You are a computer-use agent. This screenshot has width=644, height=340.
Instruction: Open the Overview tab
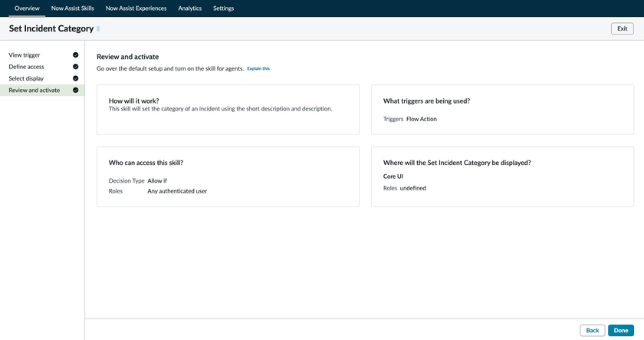pos(27,8)
